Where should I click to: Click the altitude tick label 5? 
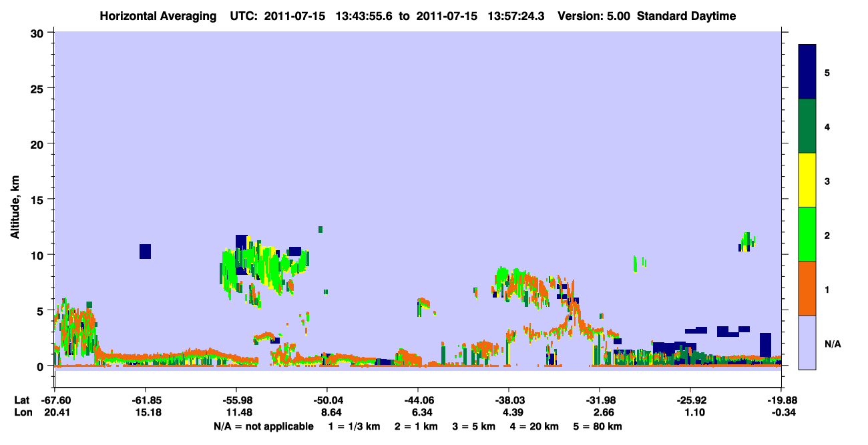pyautogui.click(x=41, y=311)
